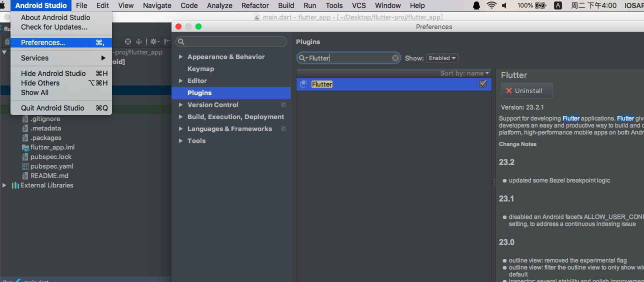Select .packages in the project tree

45,138
